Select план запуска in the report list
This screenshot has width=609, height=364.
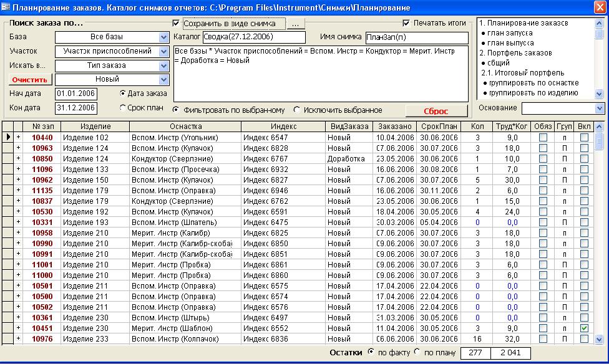510,33
